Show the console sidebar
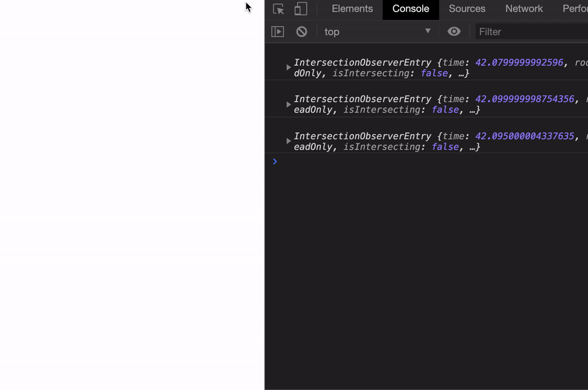The height and width of the screenshot is (390, 588). pyautogui.click(x=277, y=31)
